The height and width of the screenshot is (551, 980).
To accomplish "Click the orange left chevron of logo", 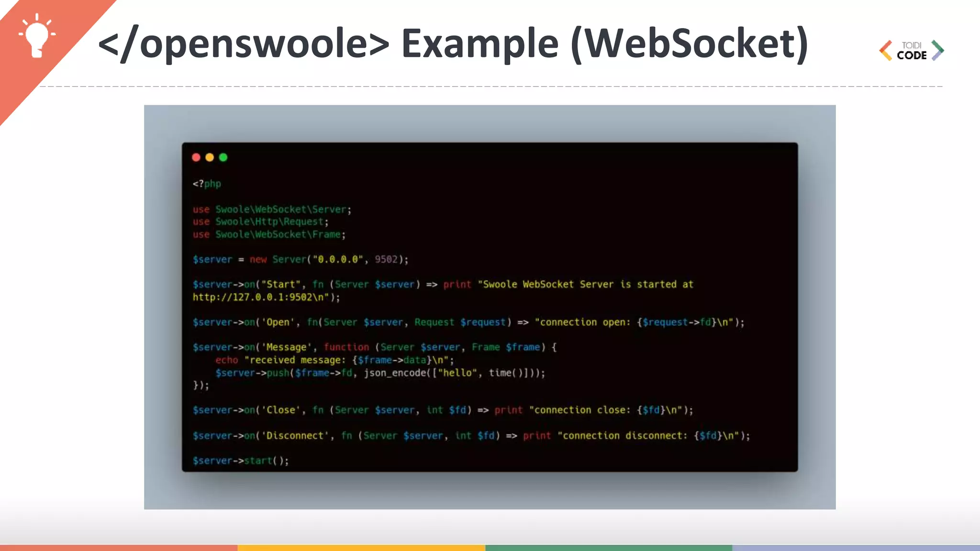I will 886,50.
